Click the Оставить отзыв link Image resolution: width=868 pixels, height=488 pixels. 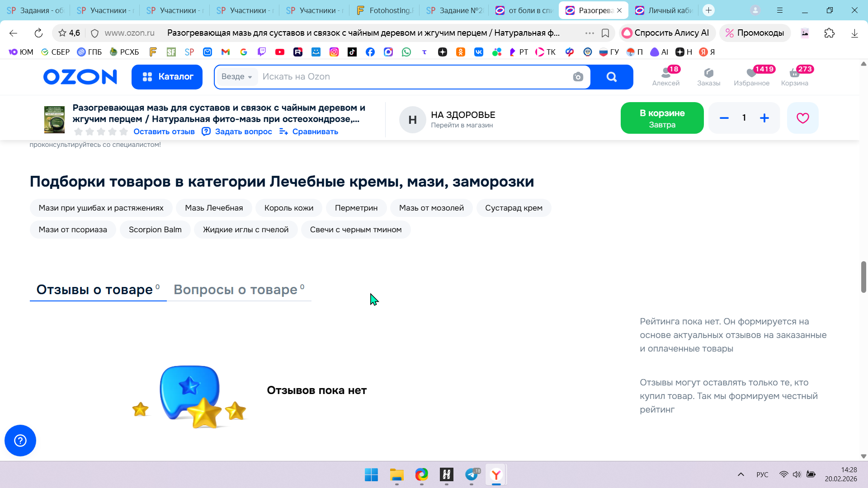pyautogui.click(x=164, y=131)
